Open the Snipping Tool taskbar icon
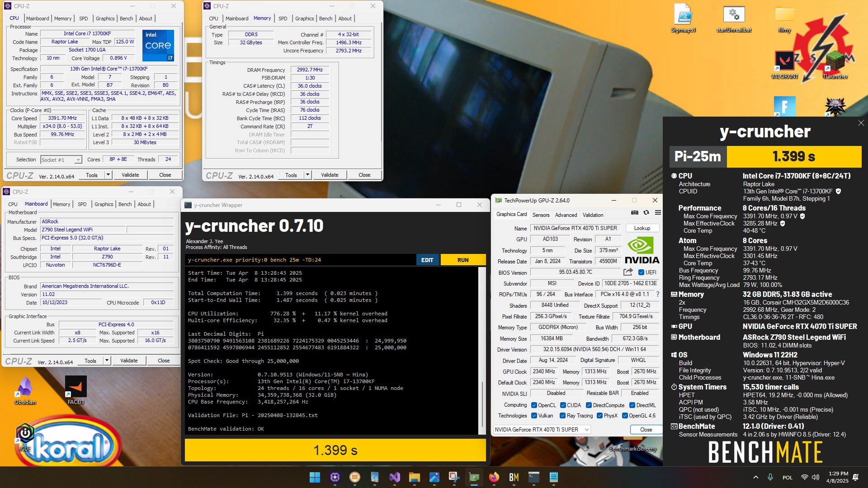This screenshot has width=868, height=488. pos(454,477)
